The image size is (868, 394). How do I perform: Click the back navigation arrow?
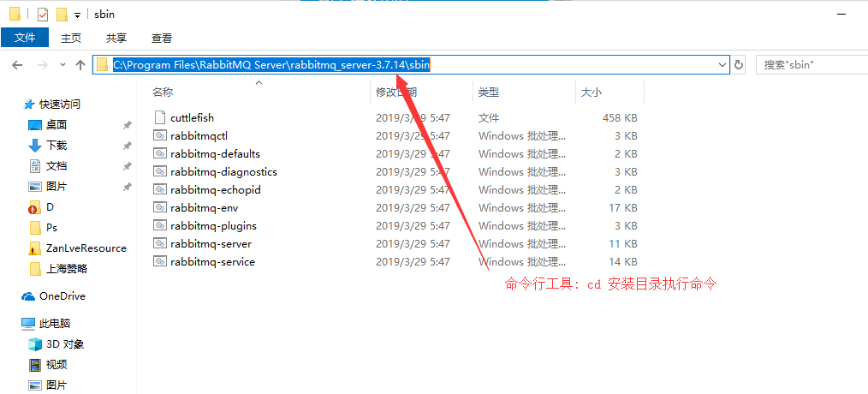click(x=17, y=65)
